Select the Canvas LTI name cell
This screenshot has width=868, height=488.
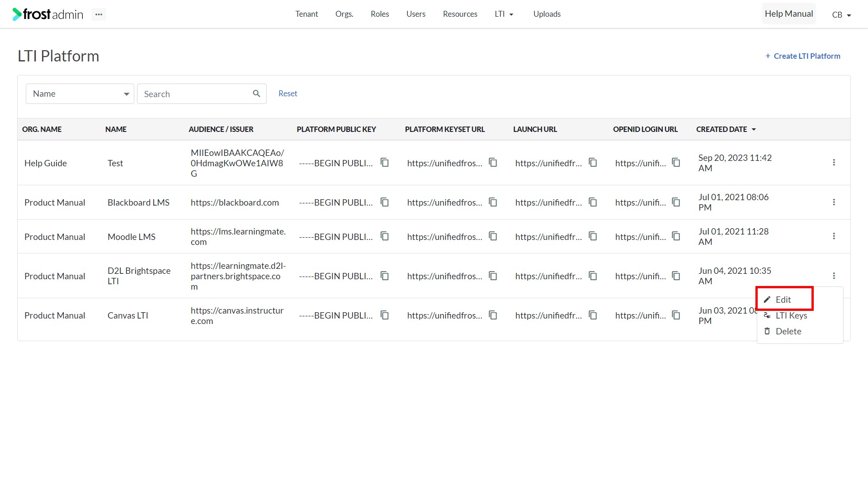point(127,315)
